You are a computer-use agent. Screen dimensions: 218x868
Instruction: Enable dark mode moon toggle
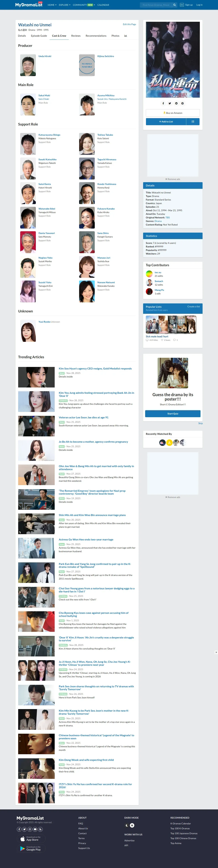(127, 825)
